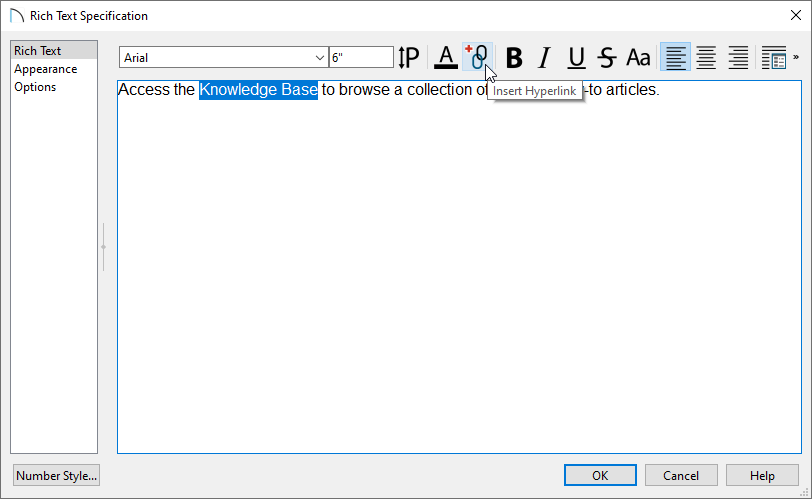Click the Line Spacing icon
The height and width of the screenshot is (499, 812).
(409, 57)
